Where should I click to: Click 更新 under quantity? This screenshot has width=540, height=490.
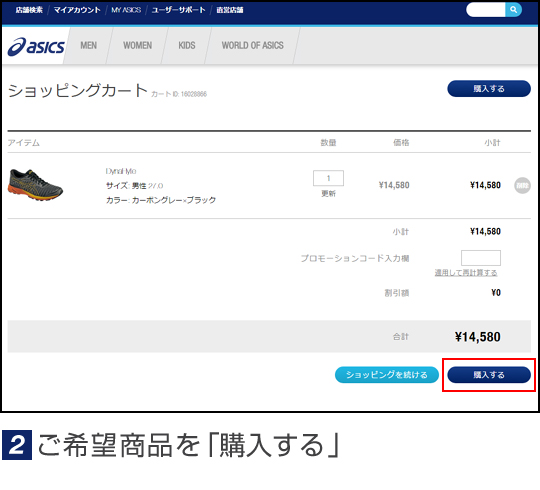pyautogui.click(x=328, y=194)
